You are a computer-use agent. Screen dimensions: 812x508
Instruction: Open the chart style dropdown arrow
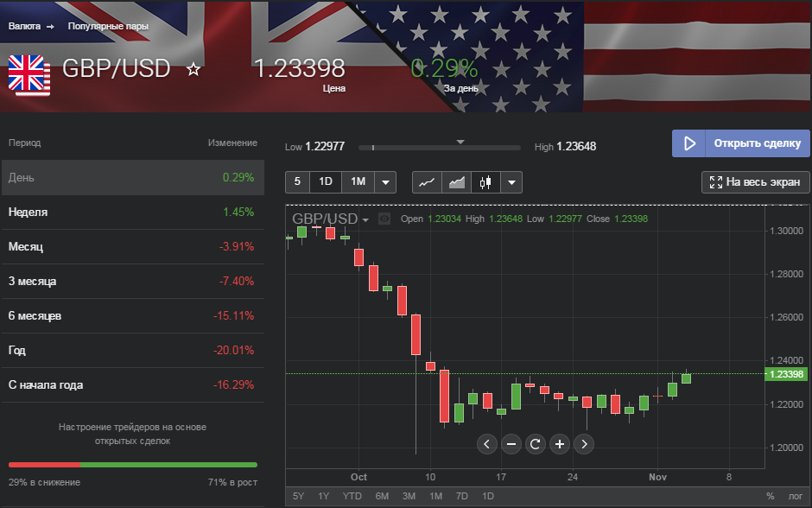(512, 182)
